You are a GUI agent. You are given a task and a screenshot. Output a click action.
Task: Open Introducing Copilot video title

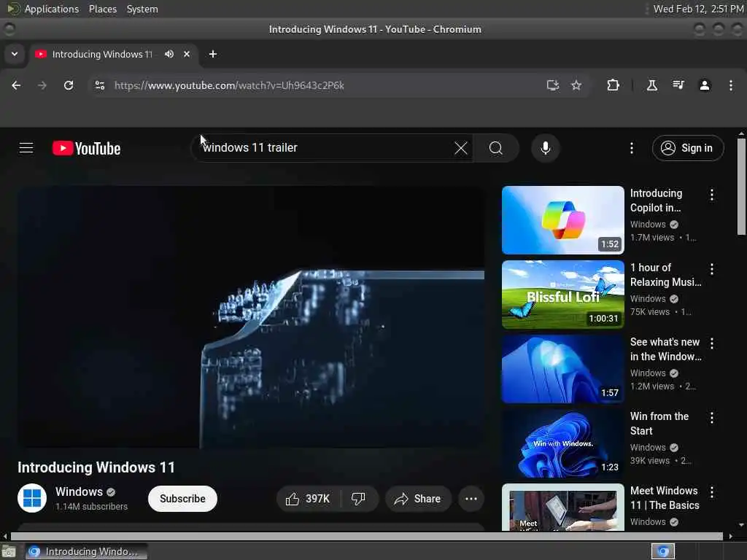click(x=656, y=201)
